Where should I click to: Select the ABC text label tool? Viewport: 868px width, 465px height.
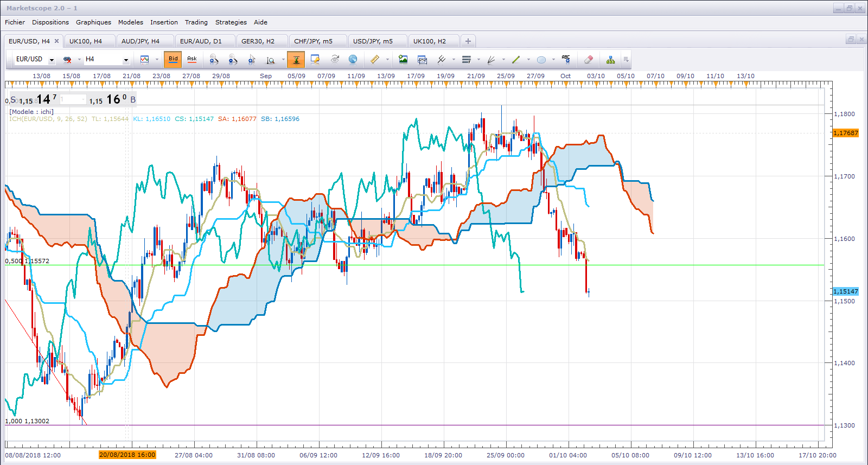coord(566,59)
